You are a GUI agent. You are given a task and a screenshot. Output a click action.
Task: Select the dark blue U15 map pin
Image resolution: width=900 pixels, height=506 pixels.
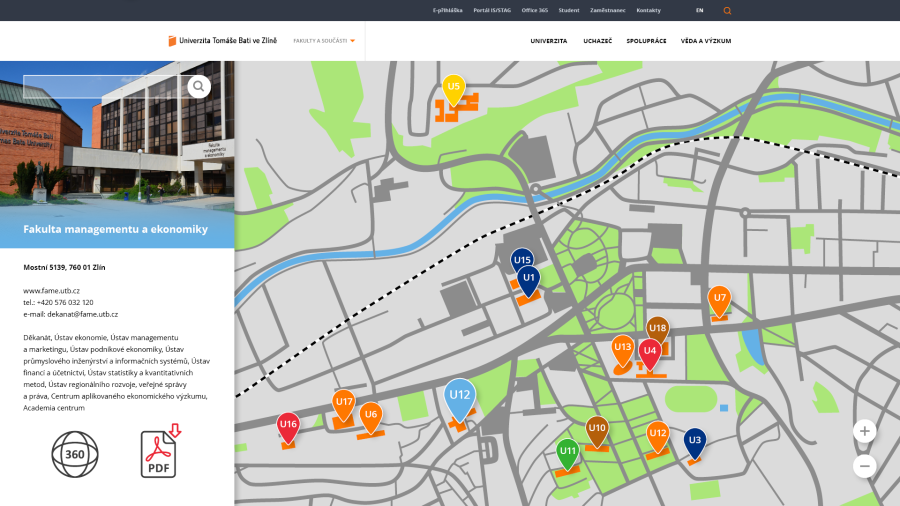(522, 260)
